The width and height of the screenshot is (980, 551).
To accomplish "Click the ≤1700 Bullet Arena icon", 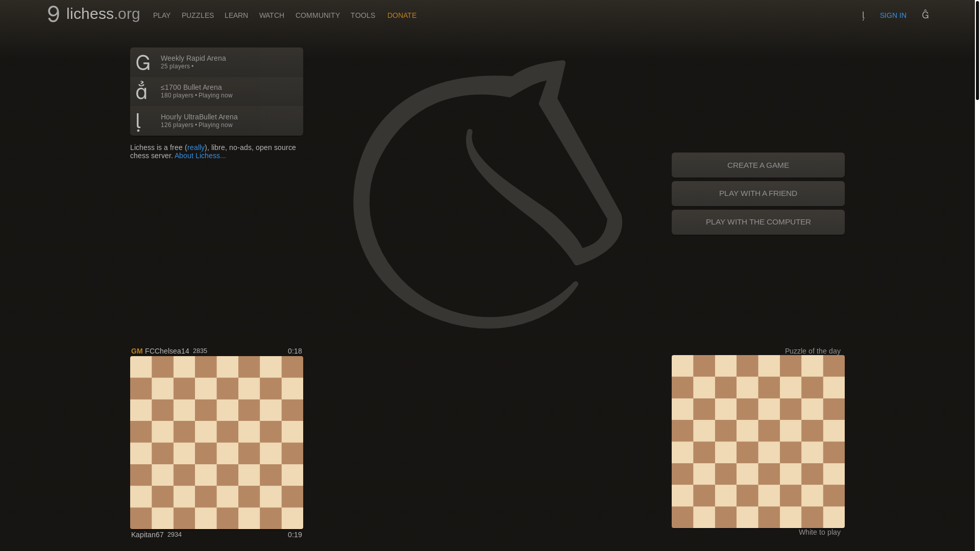I will (142, 91).
